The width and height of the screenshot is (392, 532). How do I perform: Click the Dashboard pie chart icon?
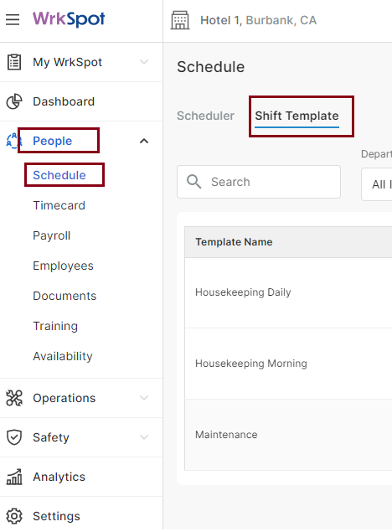tap(14, 101)
